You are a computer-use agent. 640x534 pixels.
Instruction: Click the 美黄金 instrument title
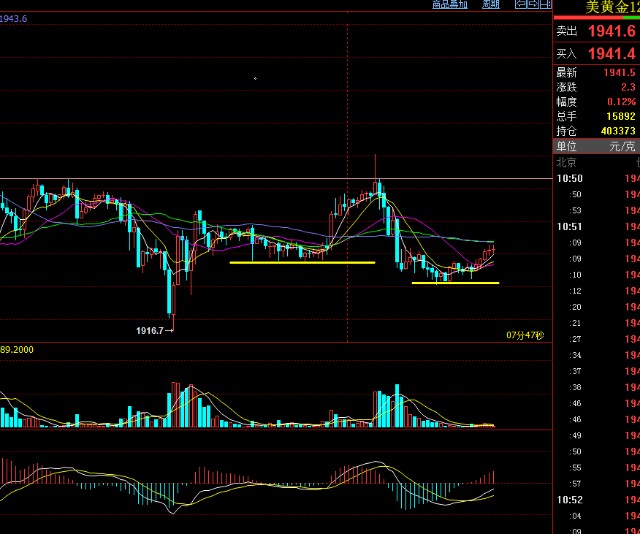610,7
